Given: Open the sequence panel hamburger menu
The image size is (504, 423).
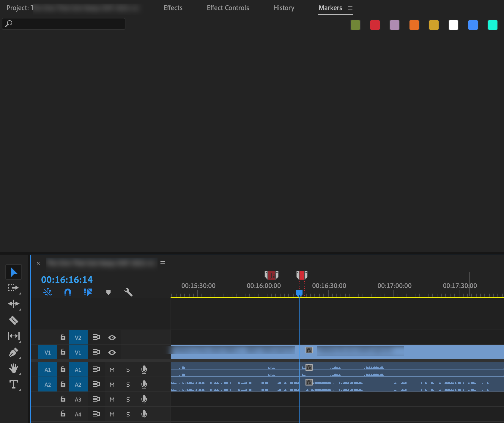Looking at the screenshot, I should [x=163, y=263].
